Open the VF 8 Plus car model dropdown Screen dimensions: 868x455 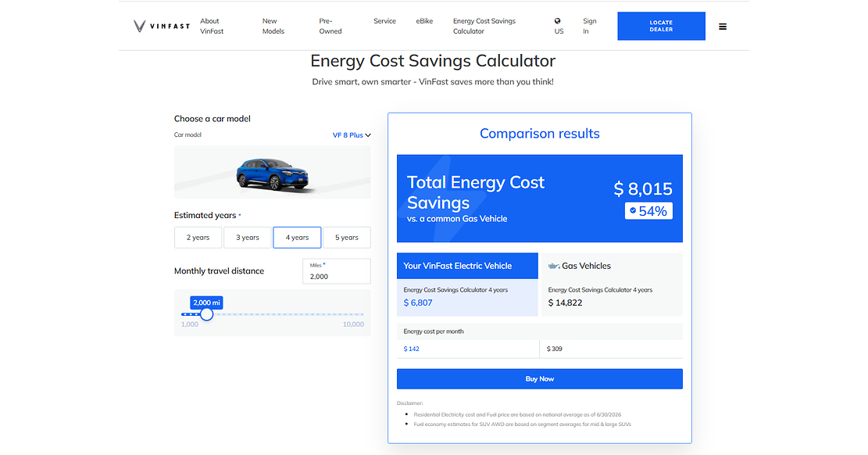pyautogui.click(x=352, y=135)
